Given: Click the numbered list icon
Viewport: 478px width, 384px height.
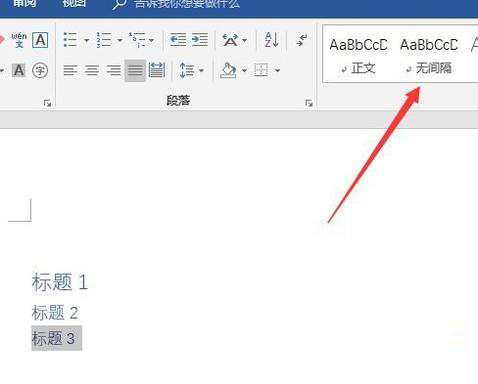Looking at the screenshot, I should [104, 40].
